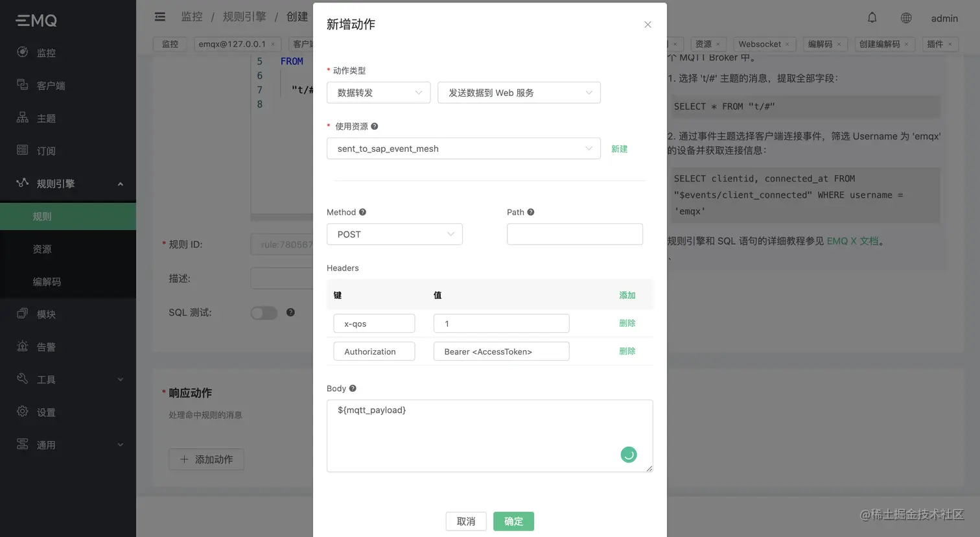The width and height of the screenshot is (980, 537).
Task: Click 新建 to create a new resource
Action: pyautogui.click(x=619, y=149)
